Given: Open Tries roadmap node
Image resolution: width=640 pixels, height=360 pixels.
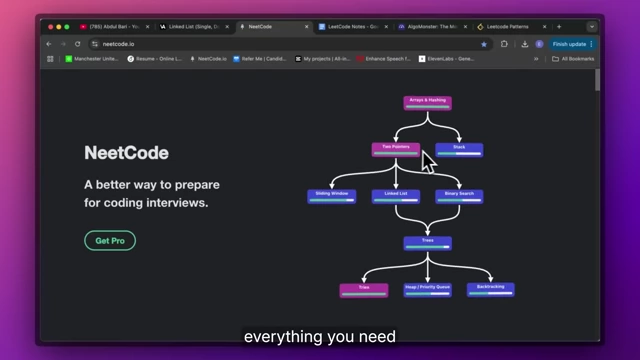Looking at the screenshot, I should tap(364, 290).
